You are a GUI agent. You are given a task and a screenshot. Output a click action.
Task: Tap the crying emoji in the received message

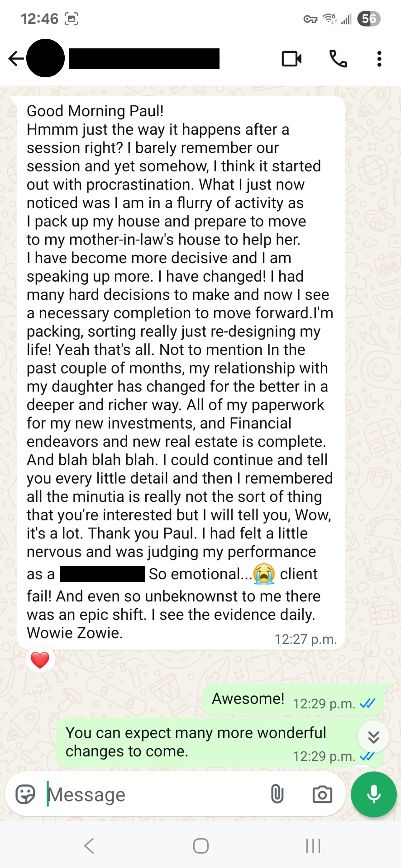pyautogui.click(x=264, y=574)
